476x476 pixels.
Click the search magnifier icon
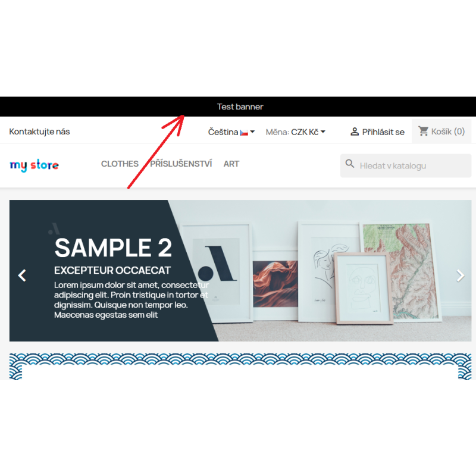(350, 164)
